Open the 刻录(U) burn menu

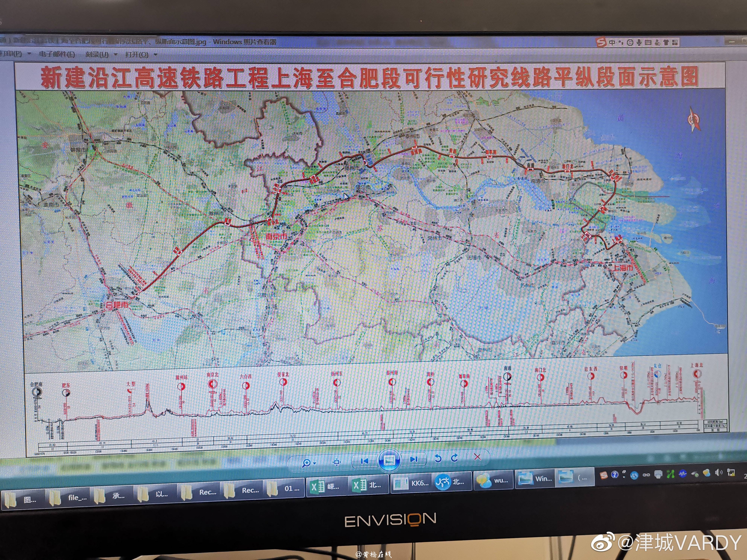pyautogui.click(x=97, y=54)
